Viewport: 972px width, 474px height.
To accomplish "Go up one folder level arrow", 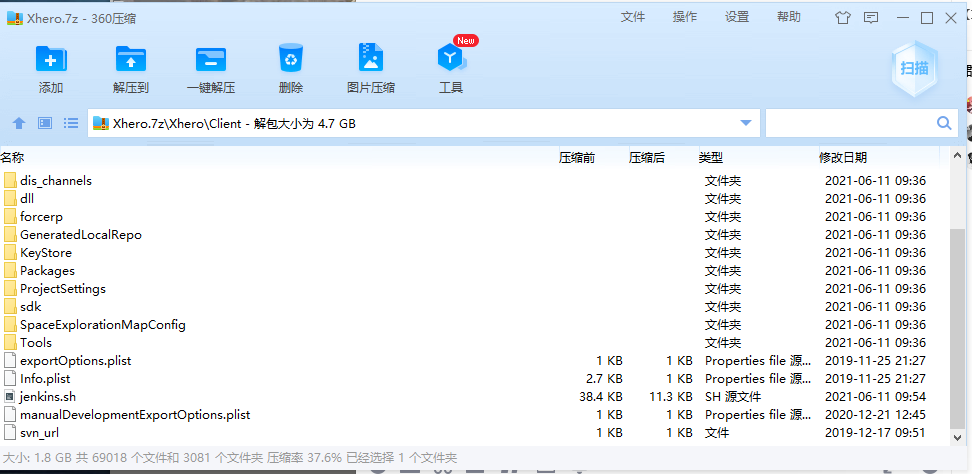I will (x=18, y=124).
